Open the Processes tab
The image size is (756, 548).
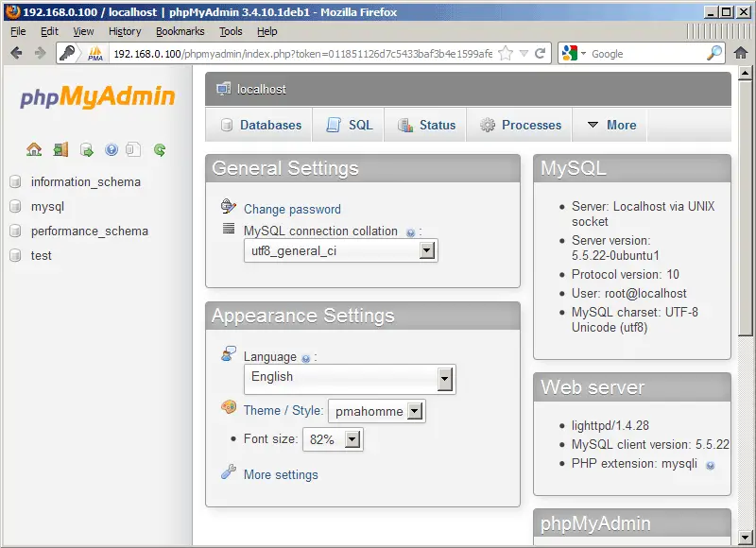pos(519,125)
